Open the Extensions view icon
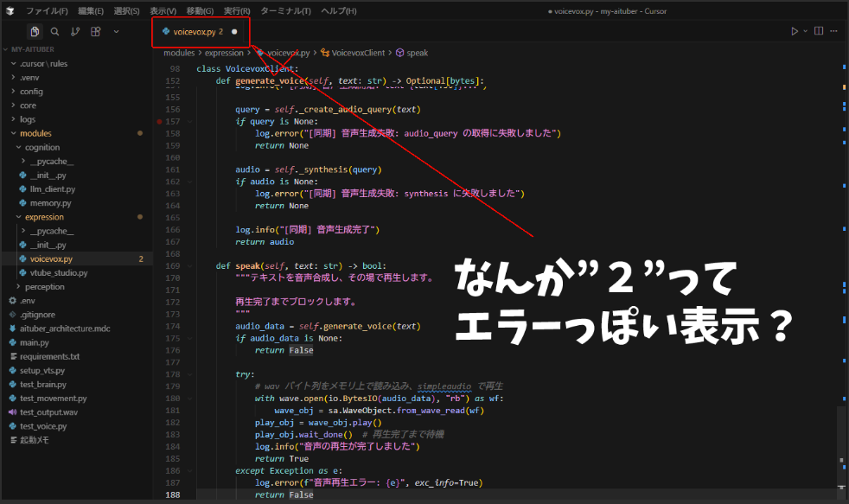849x504 pixels. pos(95,31)
